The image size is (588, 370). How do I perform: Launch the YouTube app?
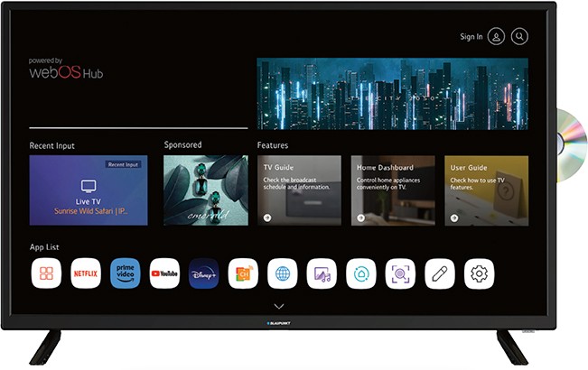[164, 273]
